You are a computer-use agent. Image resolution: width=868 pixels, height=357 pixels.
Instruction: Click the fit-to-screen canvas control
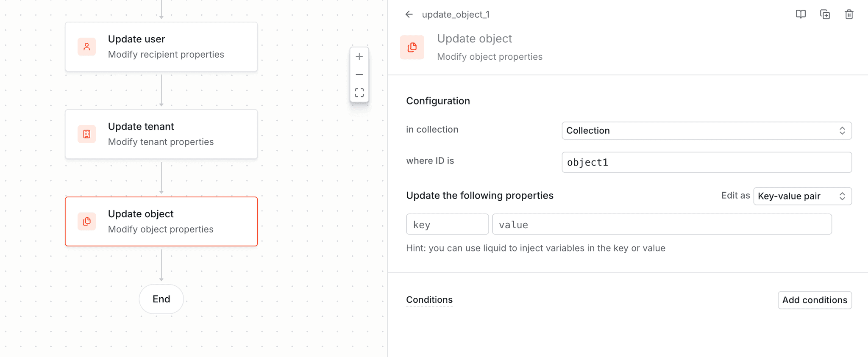(x=359, y=92)
